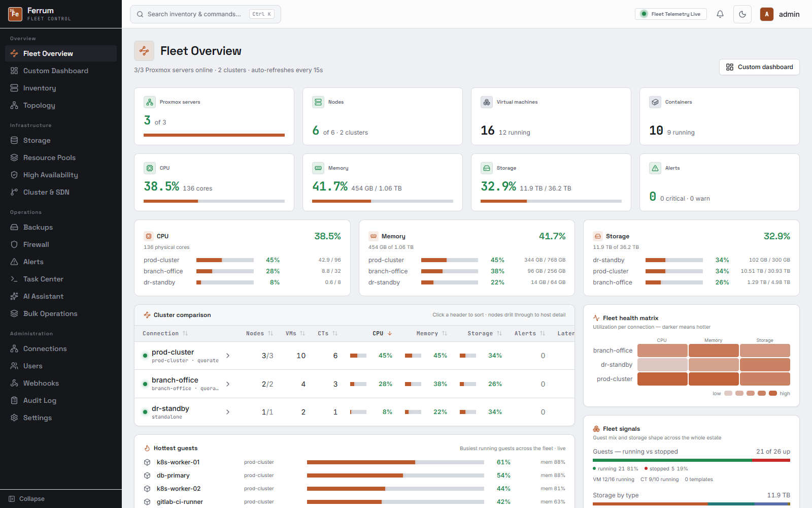Click the Memory icon in summary card
This screenshot has height=508, width=812.
[318, 168]
